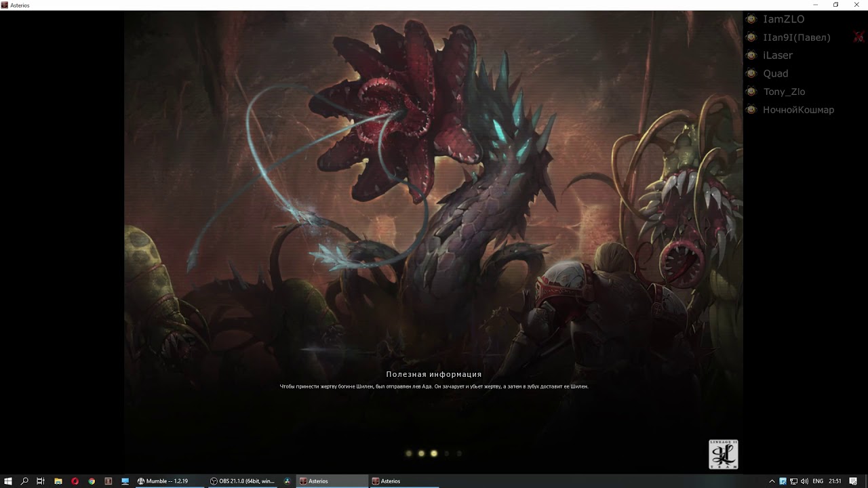Viewport: 868px width, 488px height.
Task: Switch to the OBS 21.1.0 window
Action: tap(242, 481)
